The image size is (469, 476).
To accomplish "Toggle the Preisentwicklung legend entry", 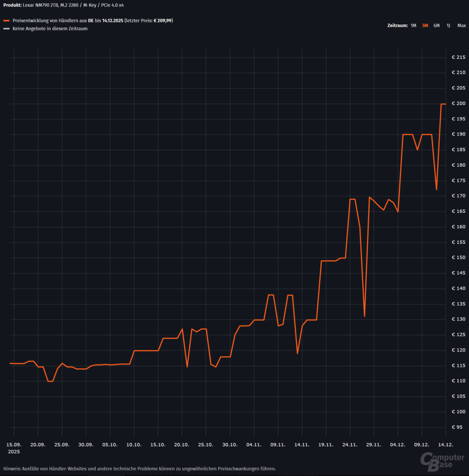I will click(88, 21).
